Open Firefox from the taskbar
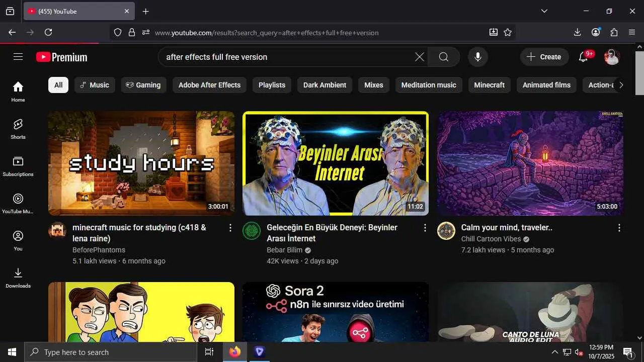 pyautogui.click(x=235, y=352)
